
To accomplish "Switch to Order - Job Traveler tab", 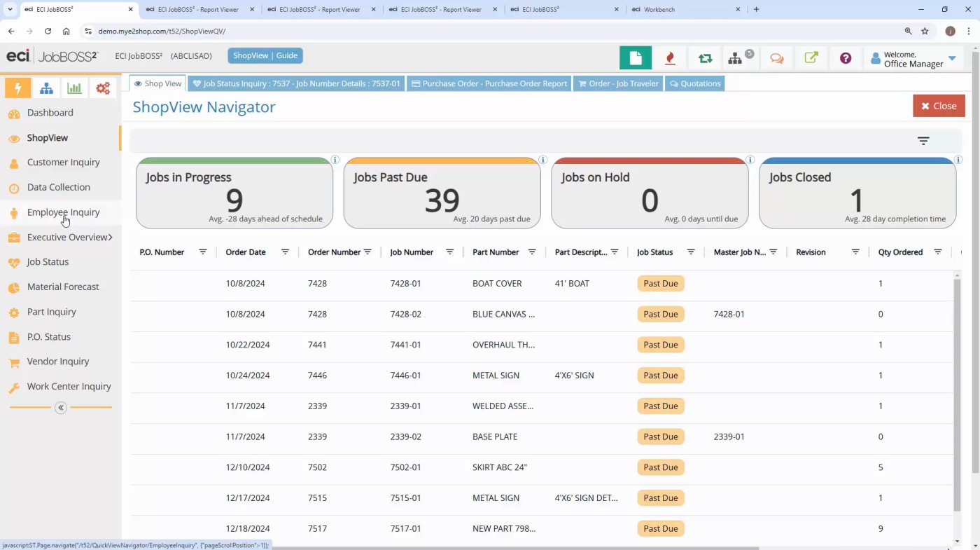I will (617, 83).
